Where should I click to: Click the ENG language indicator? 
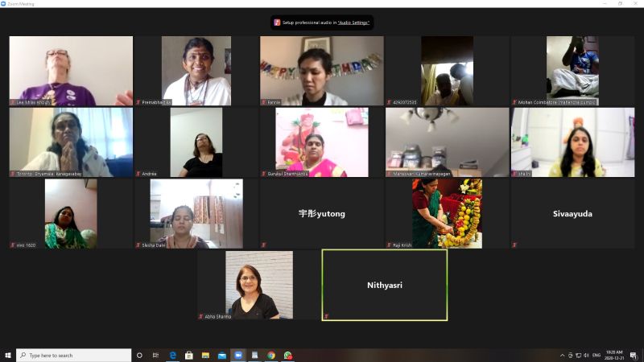pos(597,355)
